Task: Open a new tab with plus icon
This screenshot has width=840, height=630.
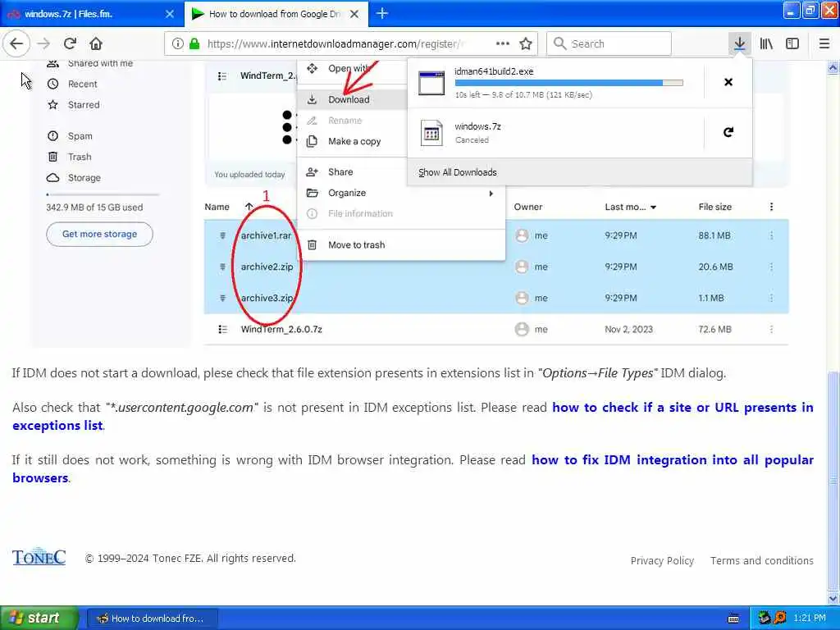Action: coord(382,13)
